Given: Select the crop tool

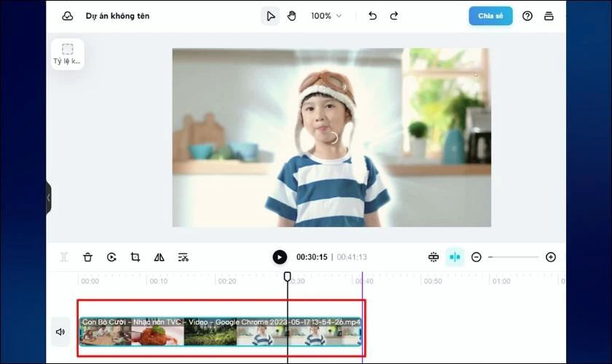Looking at the screenshot, I should (x=136, y=257).
